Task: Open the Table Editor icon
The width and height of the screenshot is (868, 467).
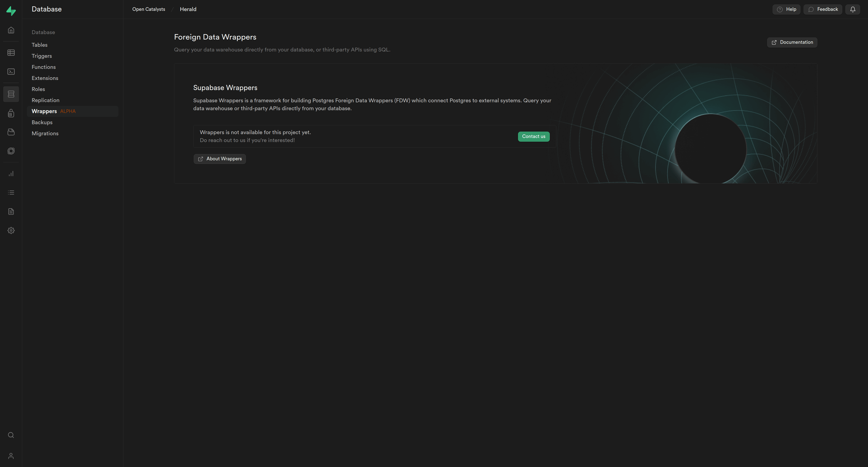Action: coord(11,53)
